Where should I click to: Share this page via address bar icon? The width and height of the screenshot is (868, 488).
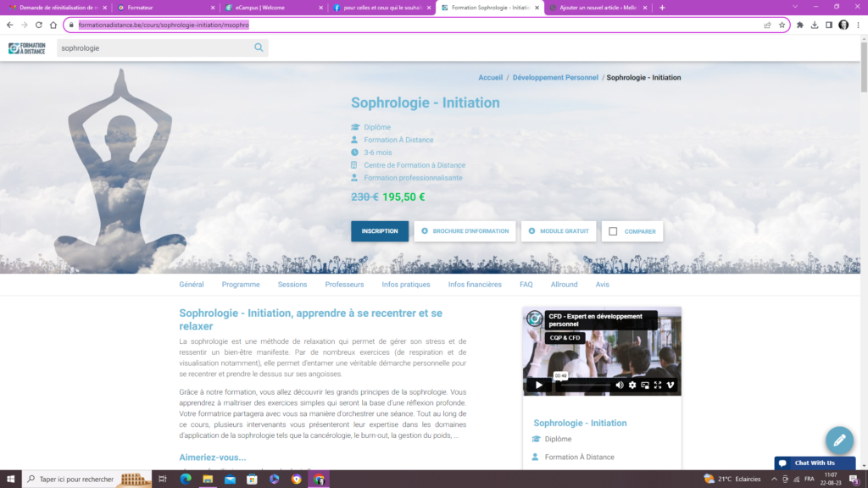pos(767,25)
